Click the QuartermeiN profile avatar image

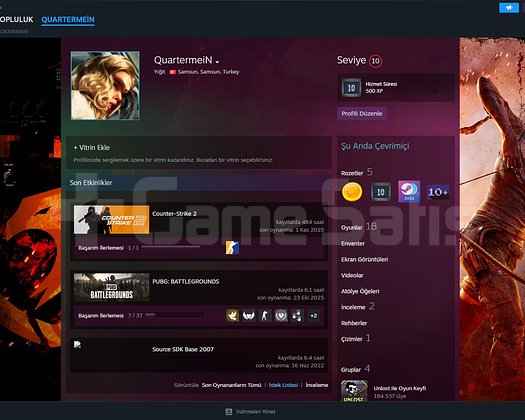(x=105, y=85)
